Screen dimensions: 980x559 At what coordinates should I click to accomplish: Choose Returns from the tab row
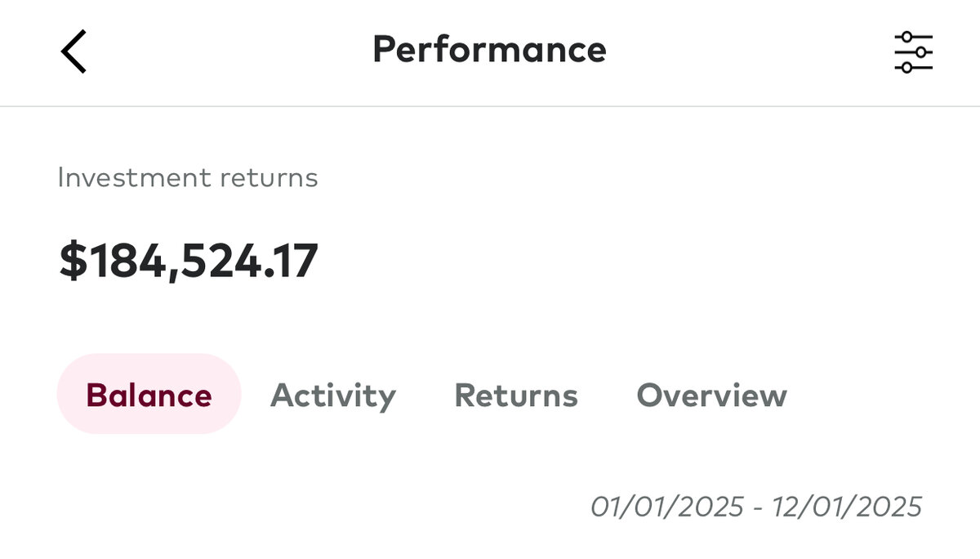(515, 395)
